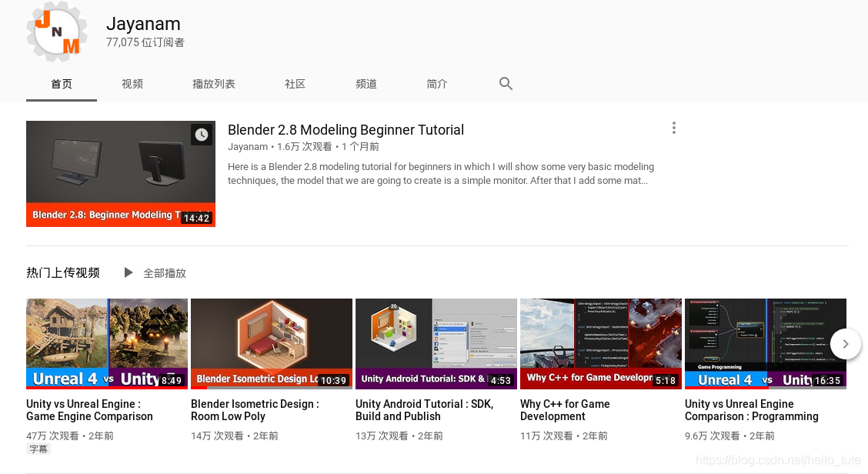Viewport: 868px width, 474px height.
Task: Open the channel search magnifier icon
Action: 506,84
